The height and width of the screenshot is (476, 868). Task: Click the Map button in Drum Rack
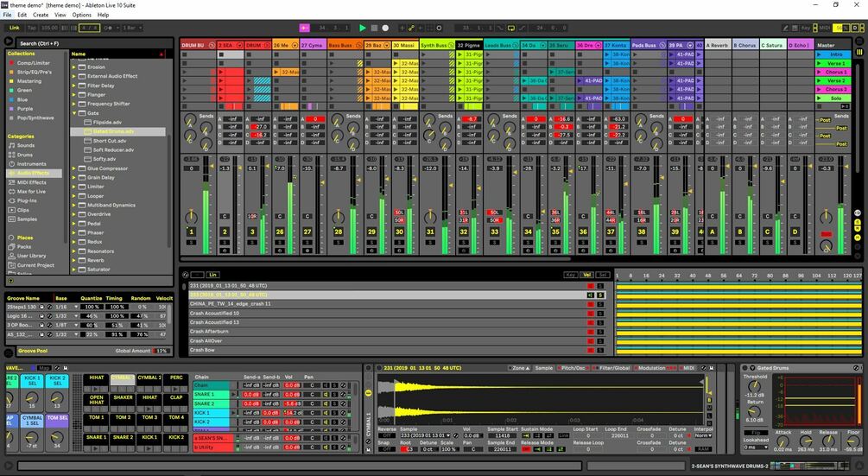click(44, 367)
